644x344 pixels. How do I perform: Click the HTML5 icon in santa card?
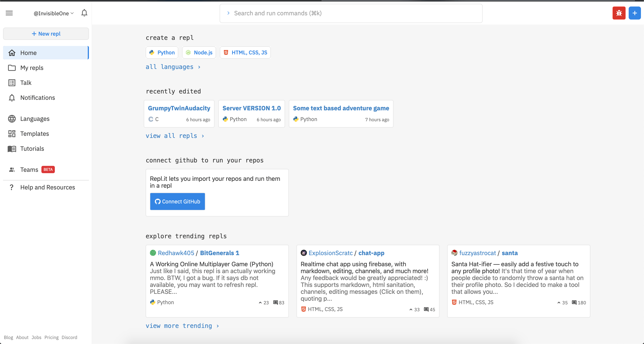coord(454,302)
